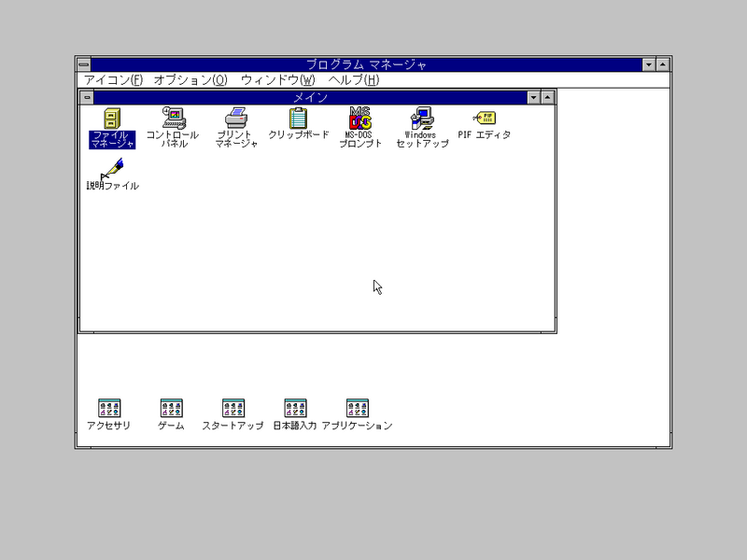
Task: Maximize the メイン window with its up arrow
Action: click(x=548, y=97)
